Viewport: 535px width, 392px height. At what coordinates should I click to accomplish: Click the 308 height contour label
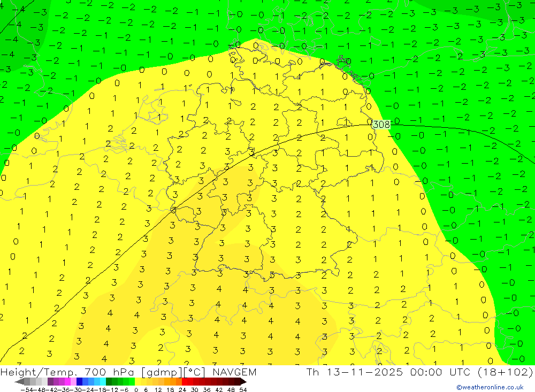(381, 125)
